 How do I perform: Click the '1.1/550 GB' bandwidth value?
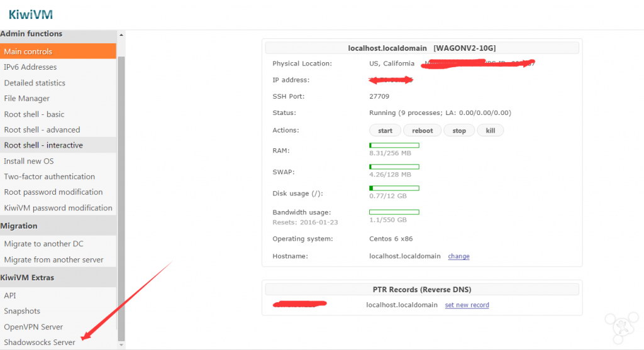pos(388,220)
